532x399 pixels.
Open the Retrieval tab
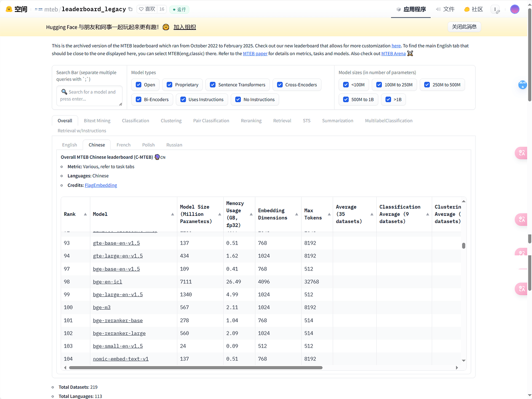[282, 120]
